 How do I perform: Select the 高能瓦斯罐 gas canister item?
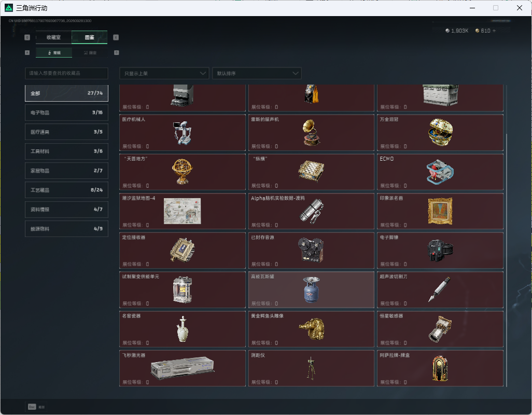point(311,290)
